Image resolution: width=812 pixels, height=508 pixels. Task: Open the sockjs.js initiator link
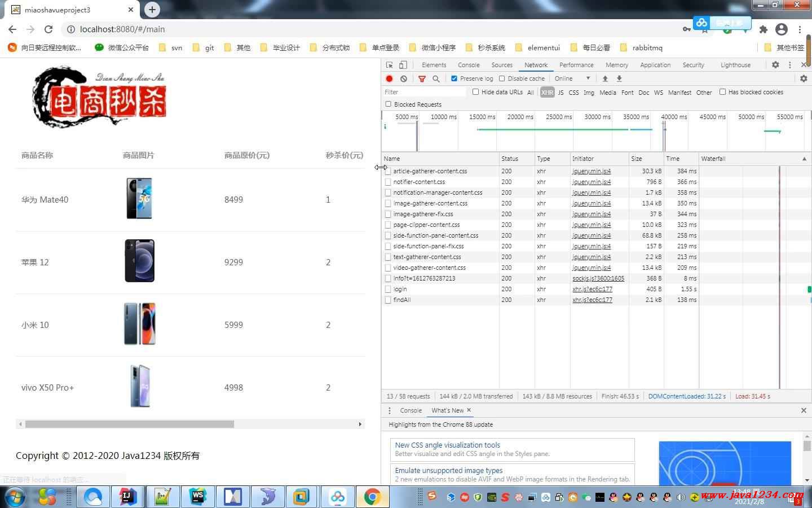(x=598, y=278)
